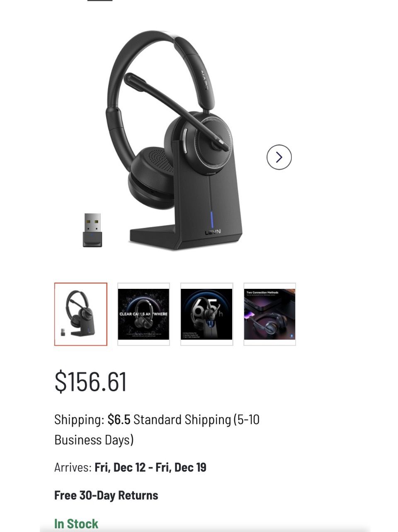The height and width of the screenshot is (532, 398).
Task: Click the Fri, Dec 12 arrival date range
Action: (150, 468)
